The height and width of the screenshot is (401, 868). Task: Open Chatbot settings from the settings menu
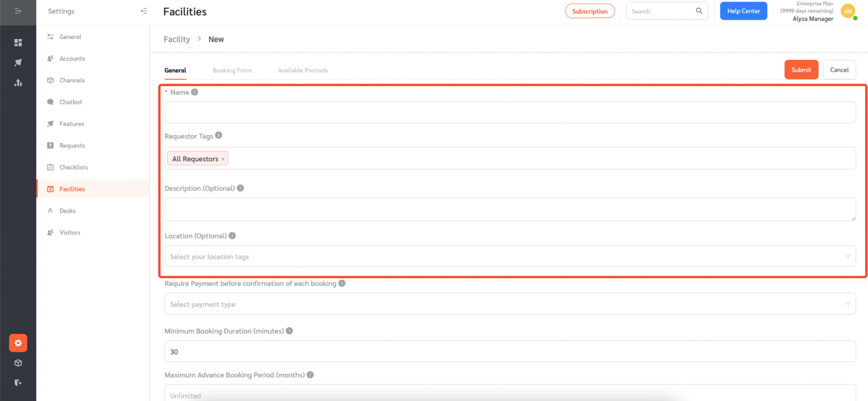(x=70, y=102)
